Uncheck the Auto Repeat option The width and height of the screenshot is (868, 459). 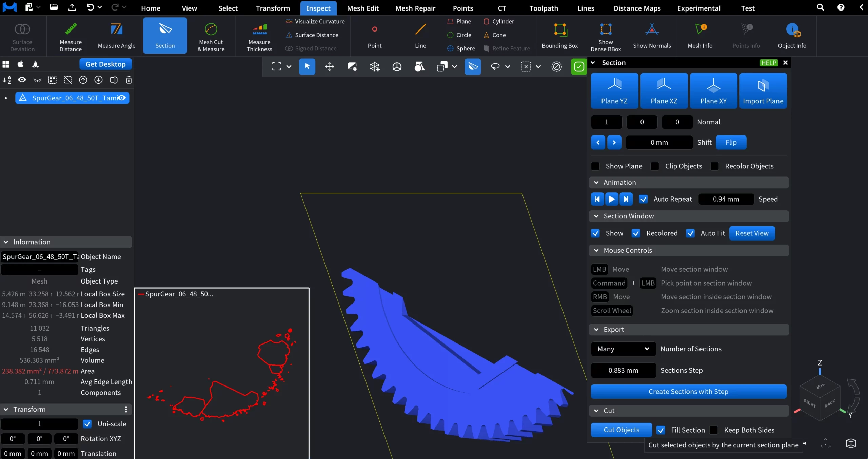tap(643, 199)
